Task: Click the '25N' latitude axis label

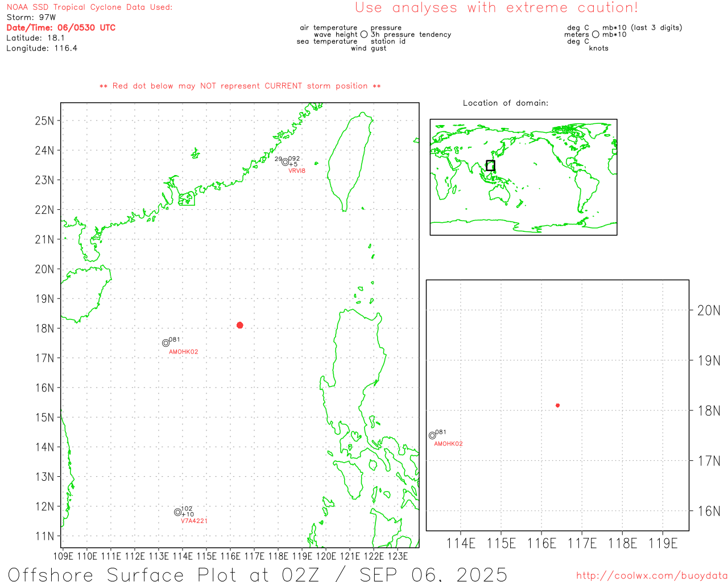Action: [x=44, y=120]
